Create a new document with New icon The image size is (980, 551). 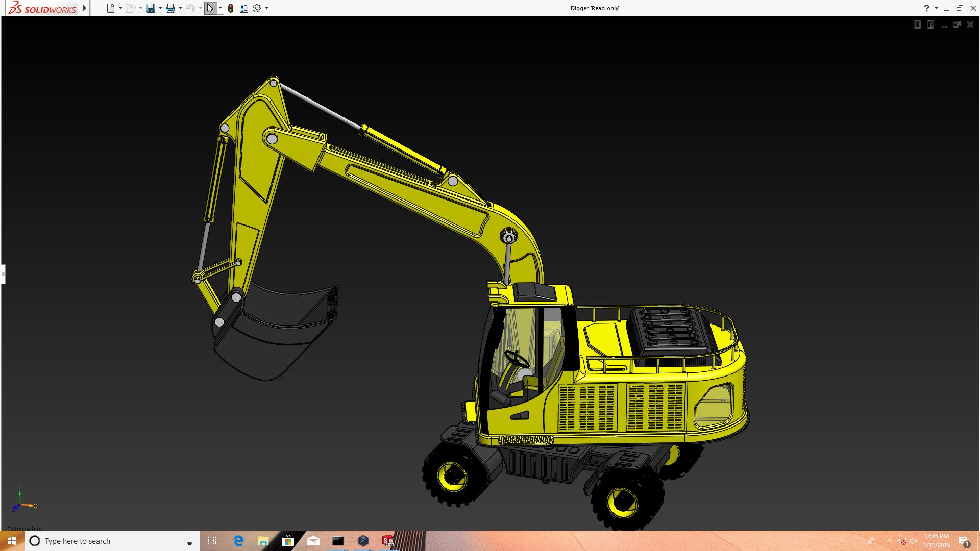click(x=110, y=8)
